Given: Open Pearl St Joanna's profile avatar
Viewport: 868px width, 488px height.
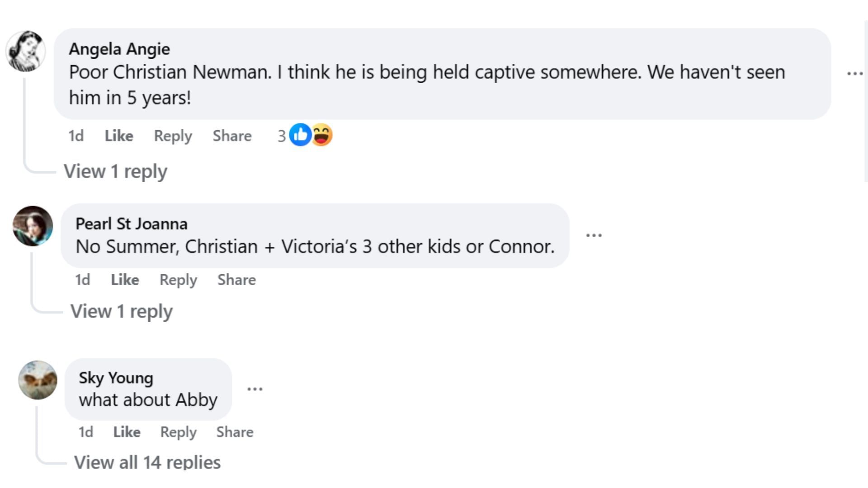Looking at the screenshot, I should point(33,226).
